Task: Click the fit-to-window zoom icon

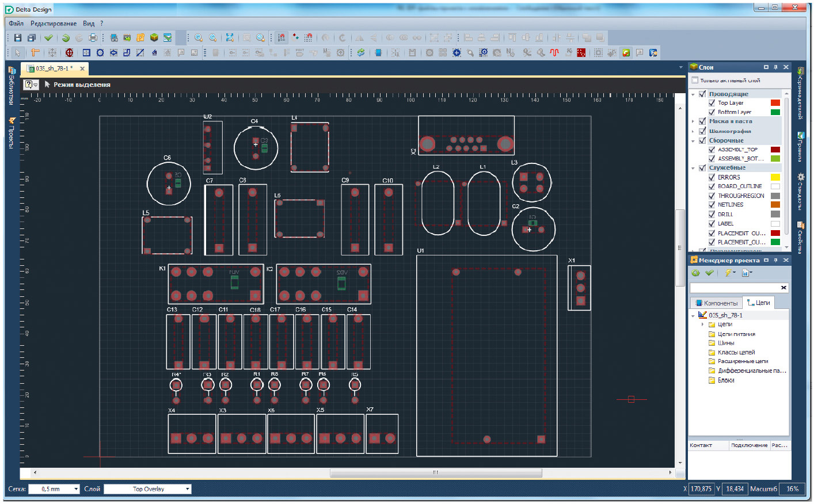Action: [x=230, y=38]
